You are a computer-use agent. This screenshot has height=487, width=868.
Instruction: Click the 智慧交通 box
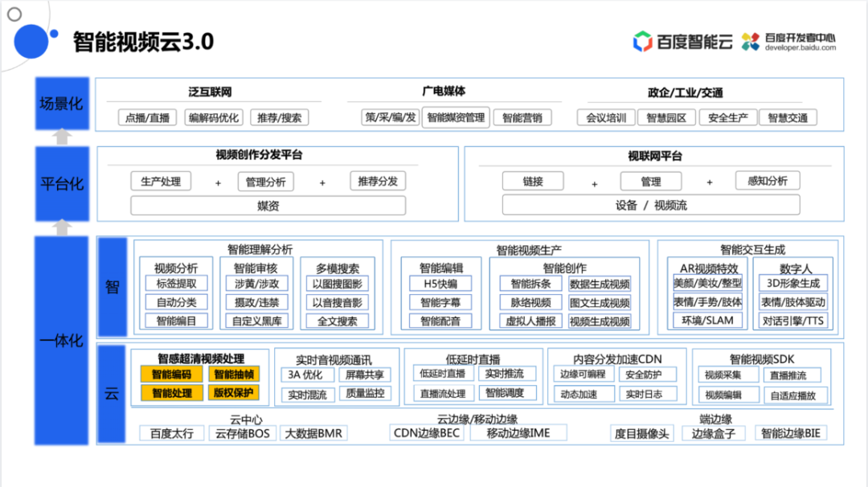(788, 117)
